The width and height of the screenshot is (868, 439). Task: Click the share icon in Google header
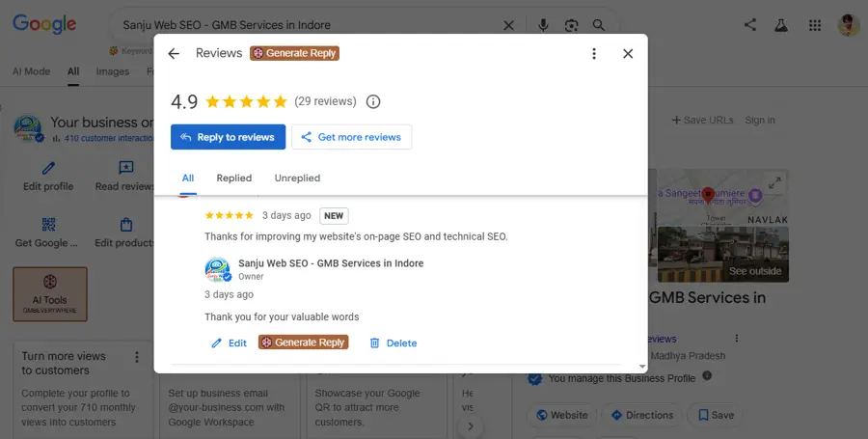750,24
